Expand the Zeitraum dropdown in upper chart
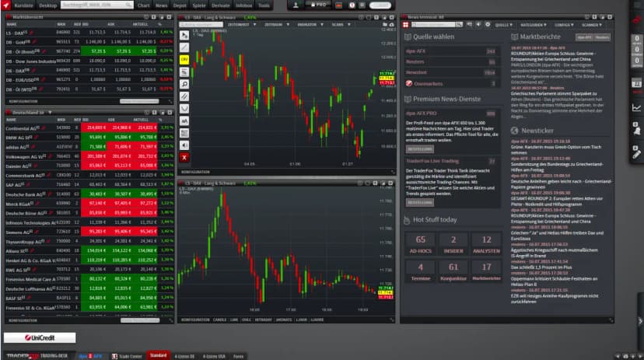The width and height of the screenshot is (644, 360). 277,25
